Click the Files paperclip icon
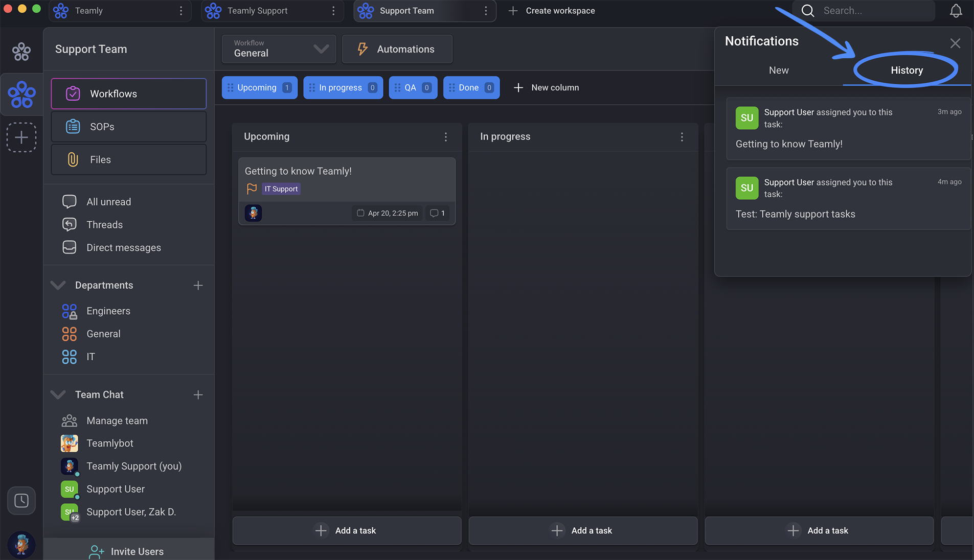Screen dimensions: 974x560 point(73,159)
